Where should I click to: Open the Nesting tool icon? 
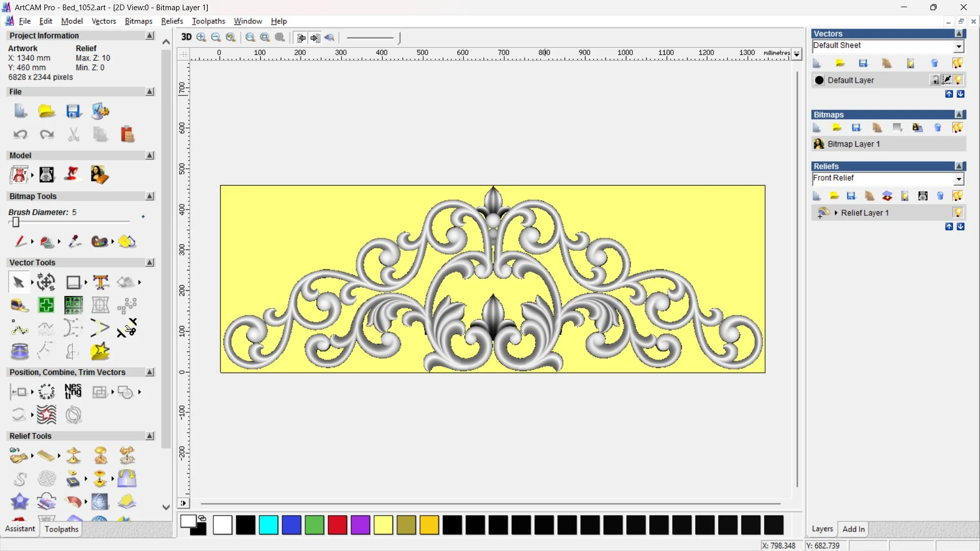pos(73,392)
